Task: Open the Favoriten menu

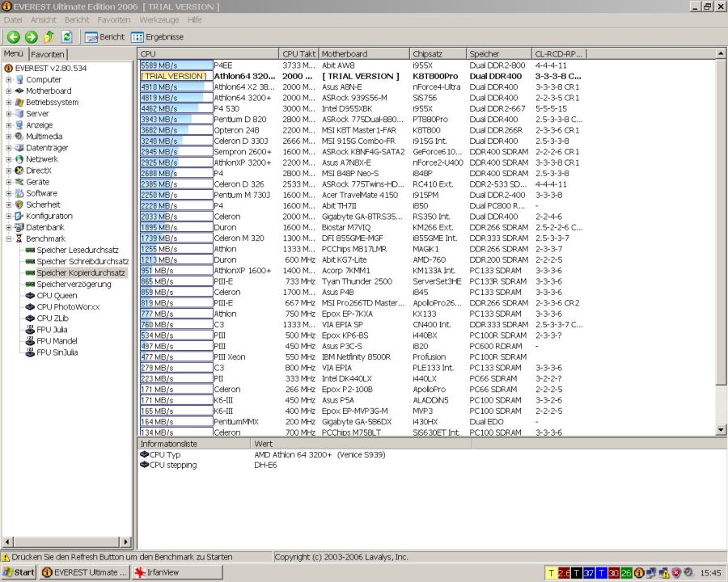Action: [114, 19]
